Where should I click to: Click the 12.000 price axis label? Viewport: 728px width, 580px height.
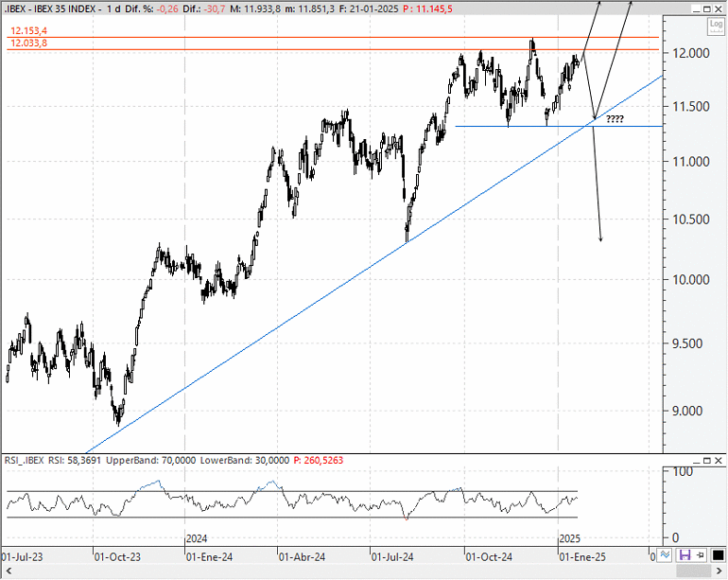pos(691,53)
